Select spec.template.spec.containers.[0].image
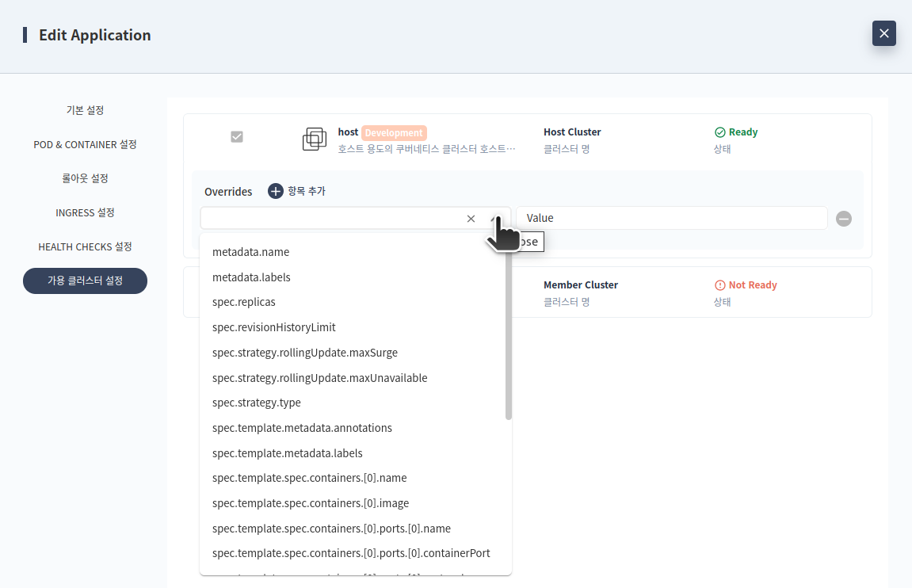 point(356,503)
